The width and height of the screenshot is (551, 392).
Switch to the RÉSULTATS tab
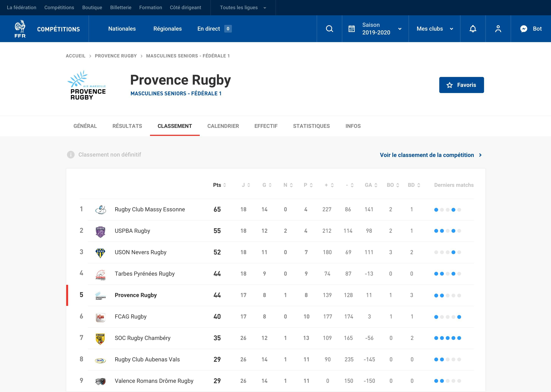127,126
